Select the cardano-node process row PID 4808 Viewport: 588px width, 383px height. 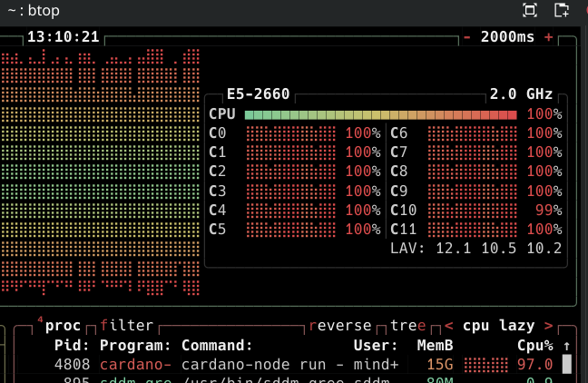[287, 364]
